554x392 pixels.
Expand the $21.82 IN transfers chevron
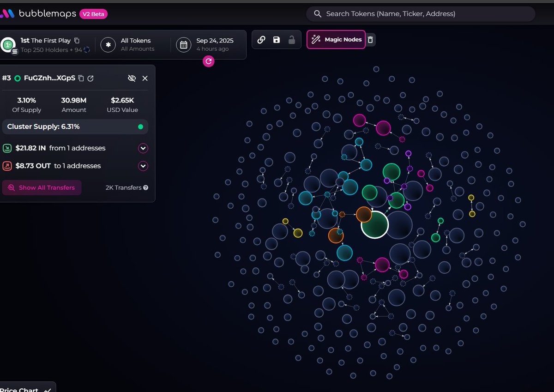tap(143, 148)
